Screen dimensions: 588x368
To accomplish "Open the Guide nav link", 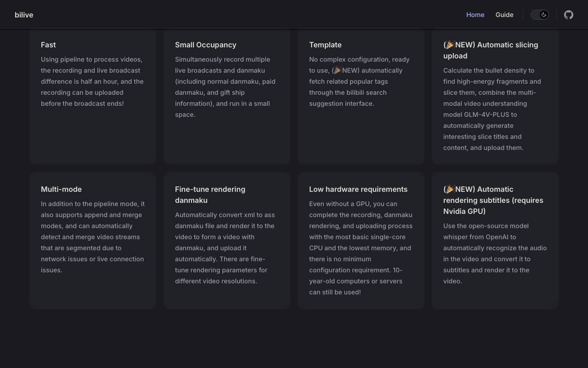I will pos(504,15).
